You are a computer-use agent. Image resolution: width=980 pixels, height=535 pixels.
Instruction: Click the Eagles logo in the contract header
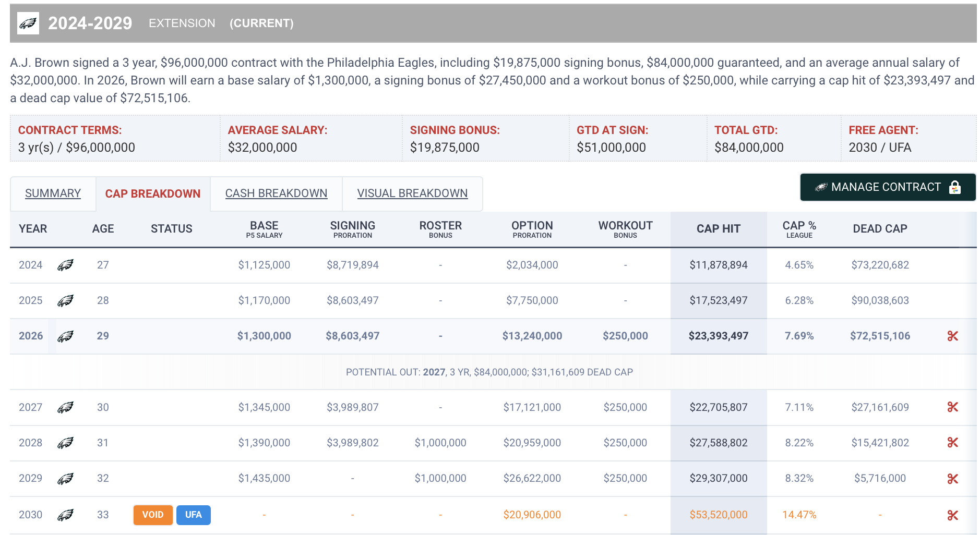coord(28,23)
